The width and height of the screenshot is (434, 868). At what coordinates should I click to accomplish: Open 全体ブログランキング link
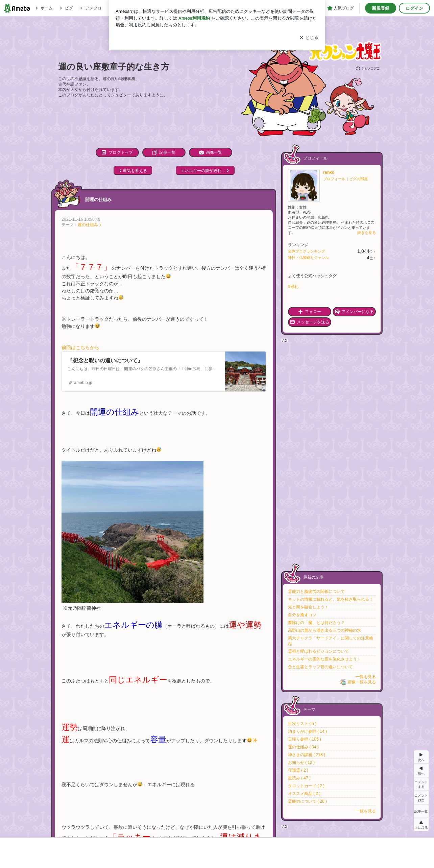(x=307, y=251)
